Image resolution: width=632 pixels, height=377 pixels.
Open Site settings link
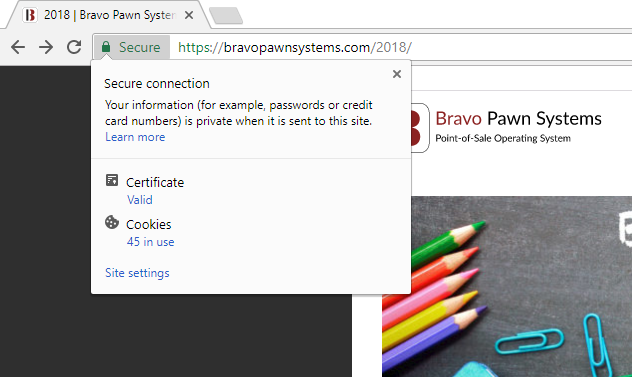[137, 273]
